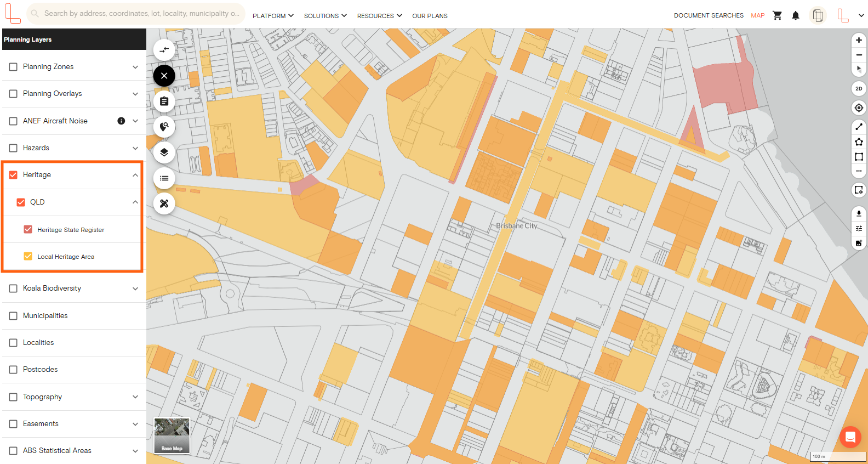The image size is (868, 464).
Task: Expand the Planning Overlays section
Action: coord(135,94)
